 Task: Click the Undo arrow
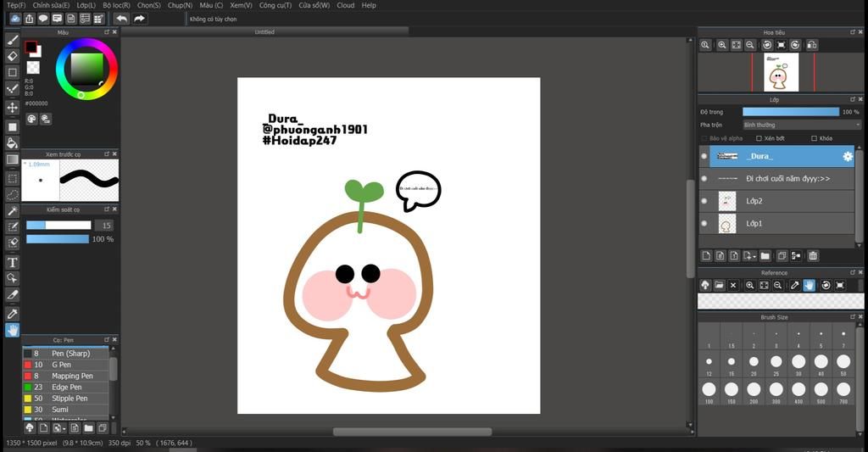121,19
